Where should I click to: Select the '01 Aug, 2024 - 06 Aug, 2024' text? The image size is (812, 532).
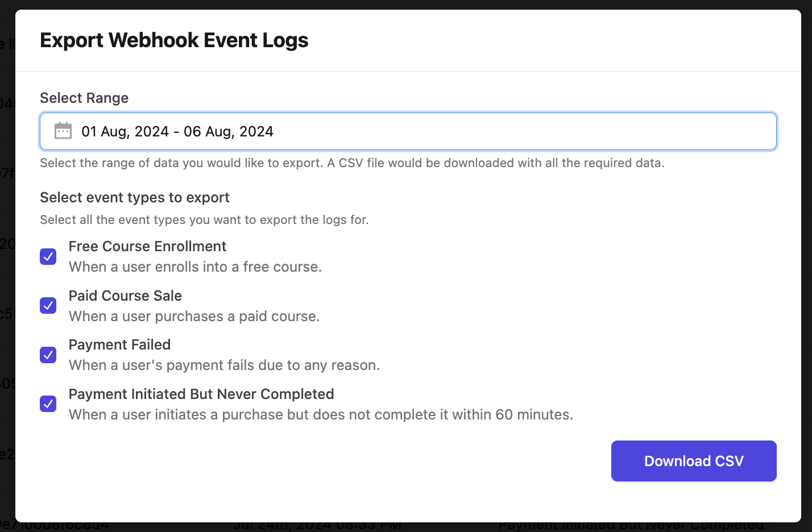tap(177, 131)
